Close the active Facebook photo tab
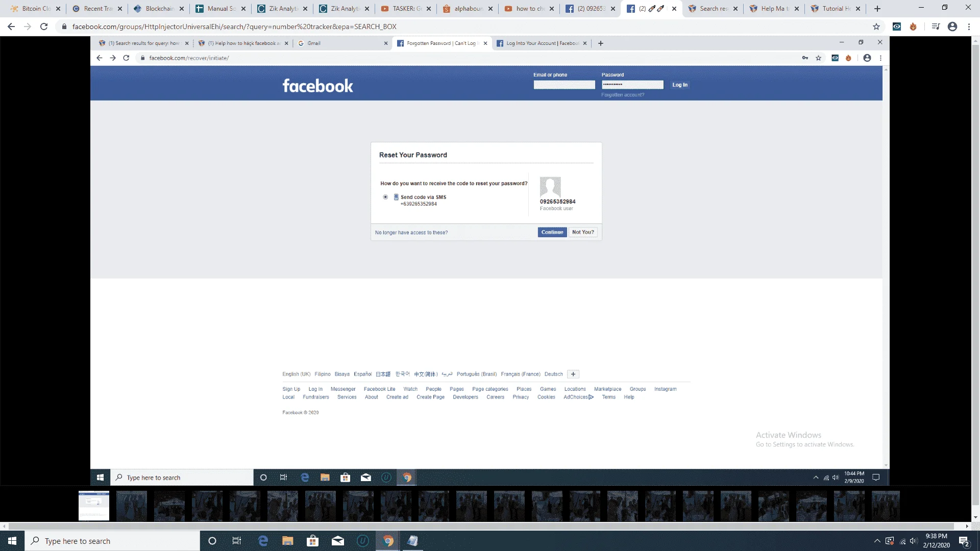The height and width of the screenshot is (551, 980). point(674,9)
